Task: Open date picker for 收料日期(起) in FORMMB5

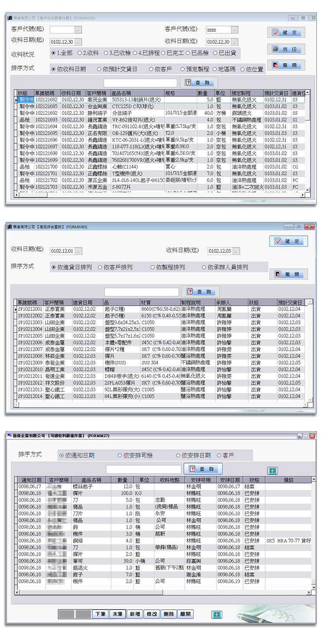Action: 79,251
